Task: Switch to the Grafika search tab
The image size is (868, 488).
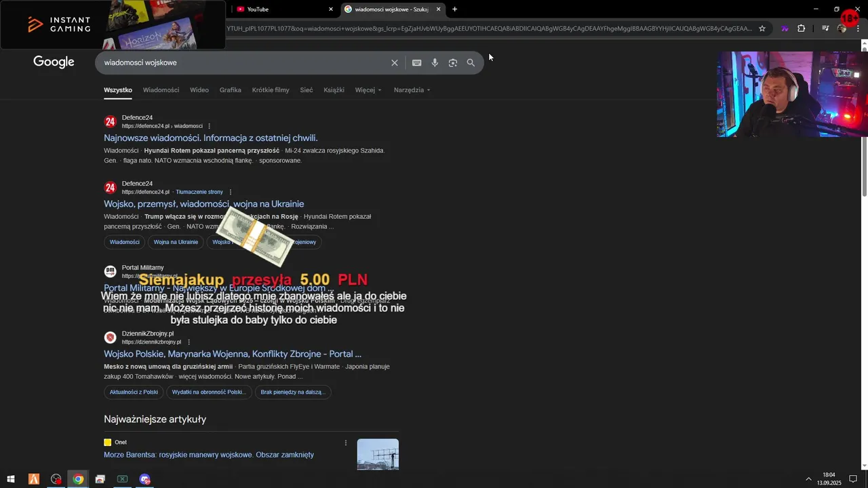Action: tap(231, 90)
